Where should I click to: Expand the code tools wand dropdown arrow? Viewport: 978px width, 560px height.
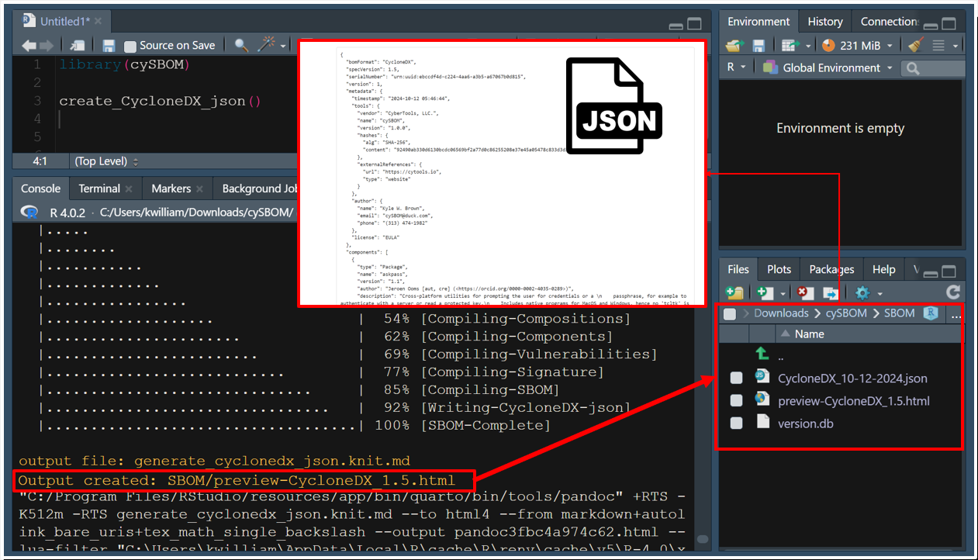point(283,47)
